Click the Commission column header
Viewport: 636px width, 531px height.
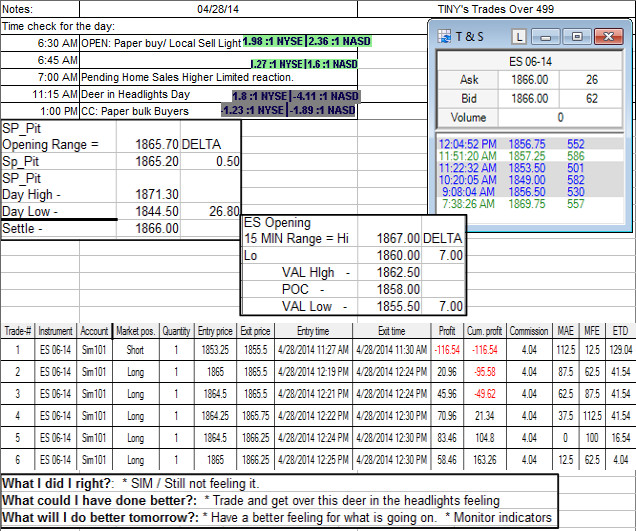[x=529, y=331]
